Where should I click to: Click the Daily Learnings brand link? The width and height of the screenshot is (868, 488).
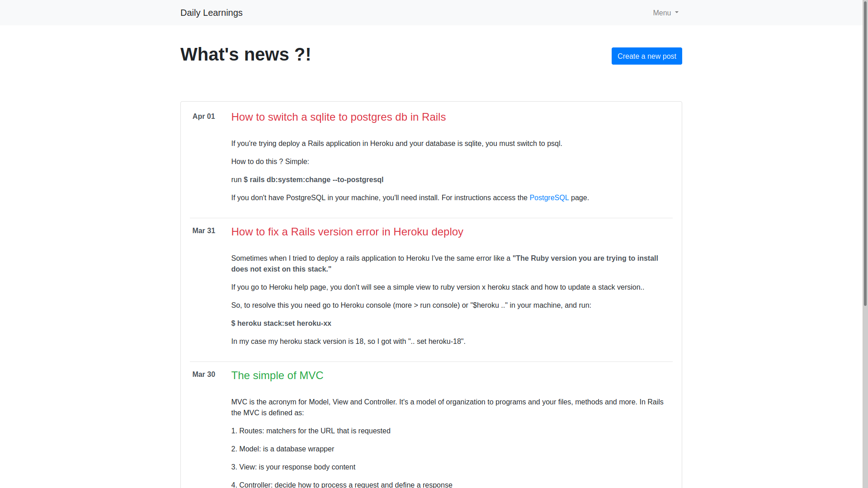pyautogui.click(x=211, y=13)
